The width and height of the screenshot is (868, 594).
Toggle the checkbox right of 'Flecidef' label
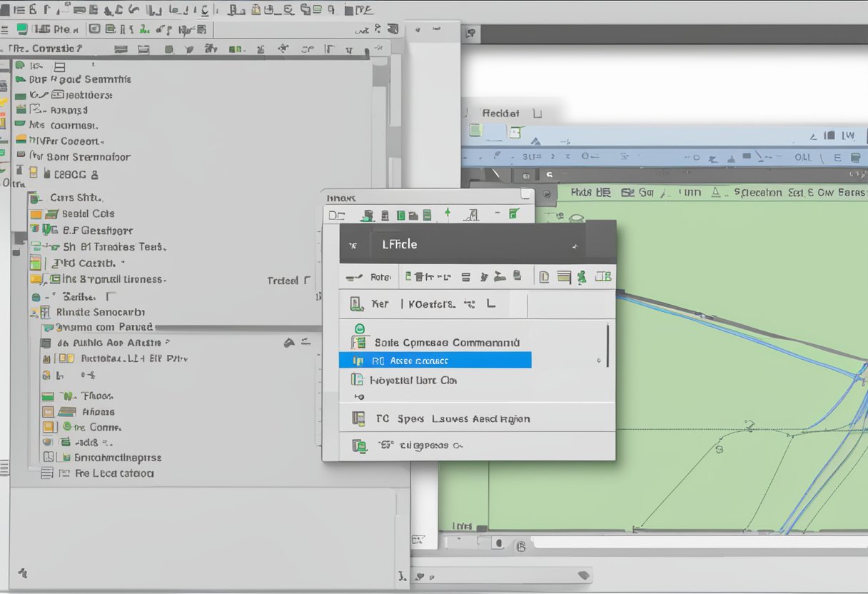(x=537, y=113)
